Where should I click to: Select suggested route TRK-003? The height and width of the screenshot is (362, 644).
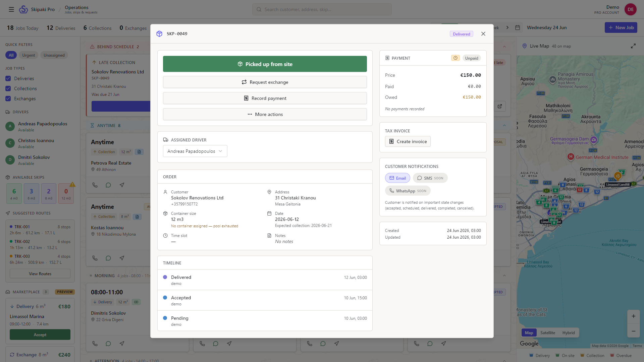click(x=40, y=259)
